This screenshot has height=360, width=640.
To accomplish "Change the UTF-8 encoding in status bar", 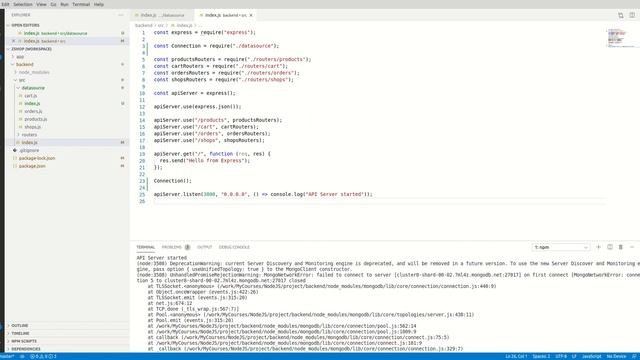I will click(561, 356).
